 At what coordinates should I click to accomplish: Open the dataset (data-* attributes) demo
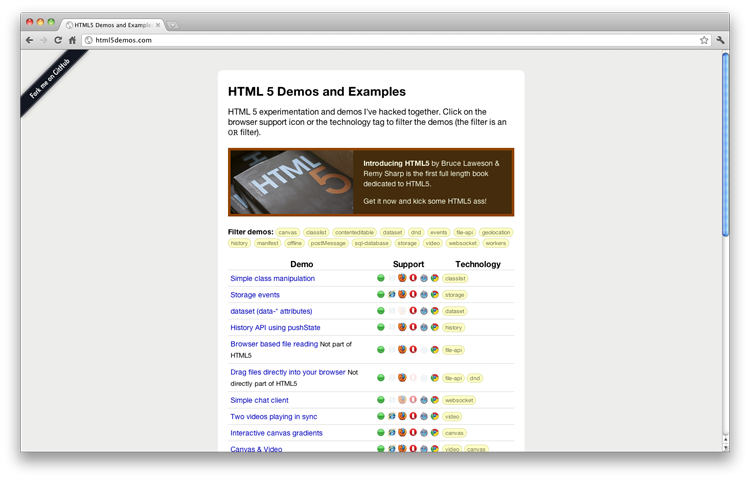pyautogui.click(x=271, y=311)
